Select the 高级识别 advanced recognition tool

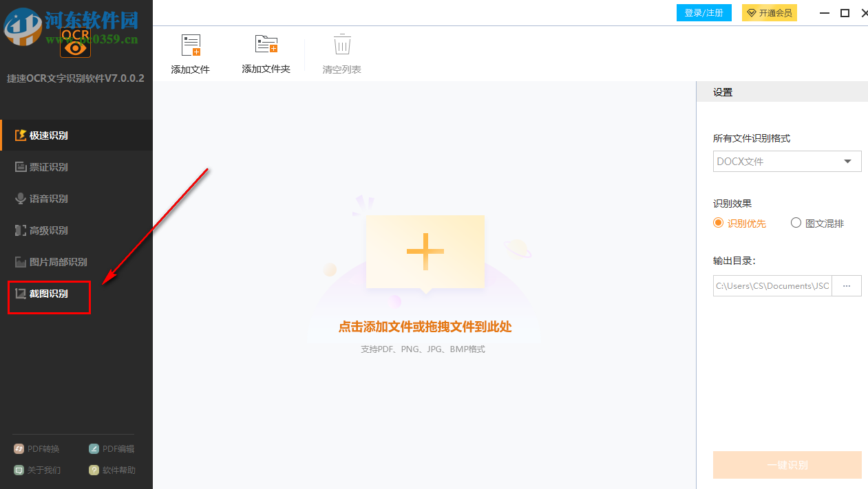pos(48,230)
